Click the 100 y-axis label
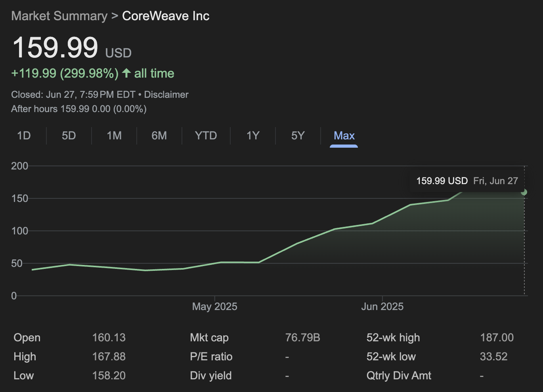This screenshot has height=392, width=543. (x=20, y=231)
